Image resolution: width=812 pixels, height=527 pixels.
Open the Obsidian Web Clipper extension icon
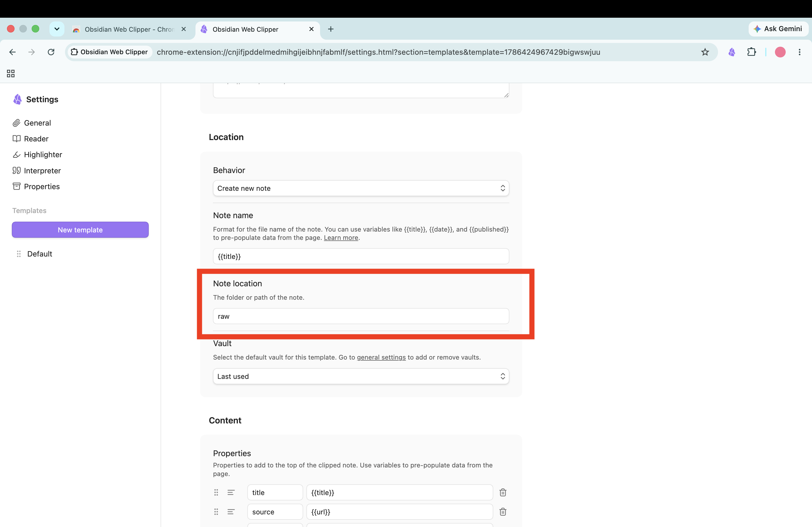point(731,52)
